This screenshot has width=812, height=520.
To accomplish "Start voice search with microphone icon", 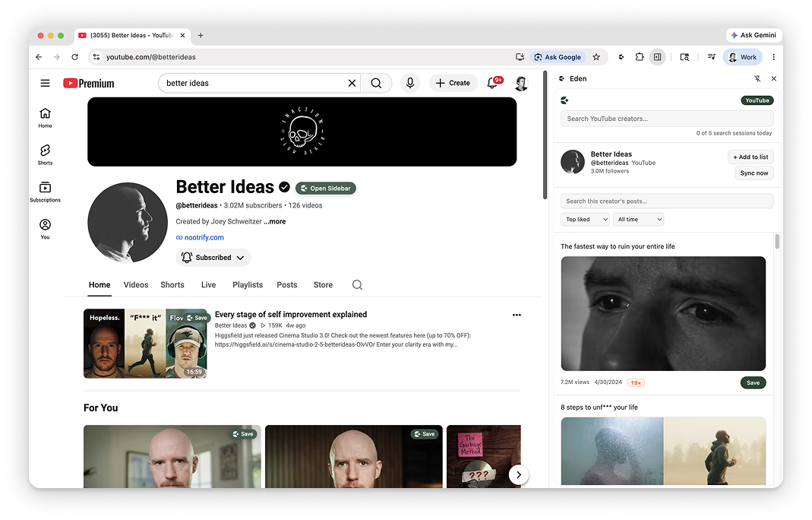I will coord(410,83).
